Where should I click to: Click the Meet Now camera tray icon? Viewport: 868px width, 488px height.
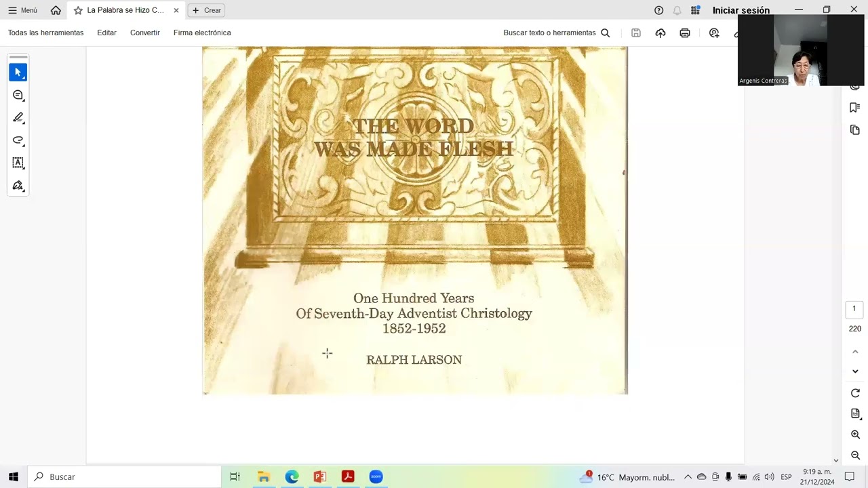pyautogui.click(x=715, y=477)
